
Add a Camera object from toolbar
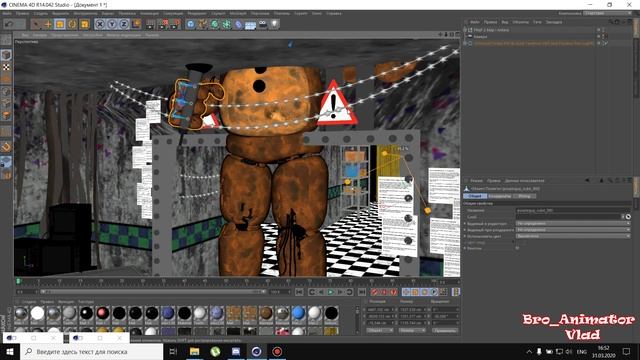click(x=263, y=24)
